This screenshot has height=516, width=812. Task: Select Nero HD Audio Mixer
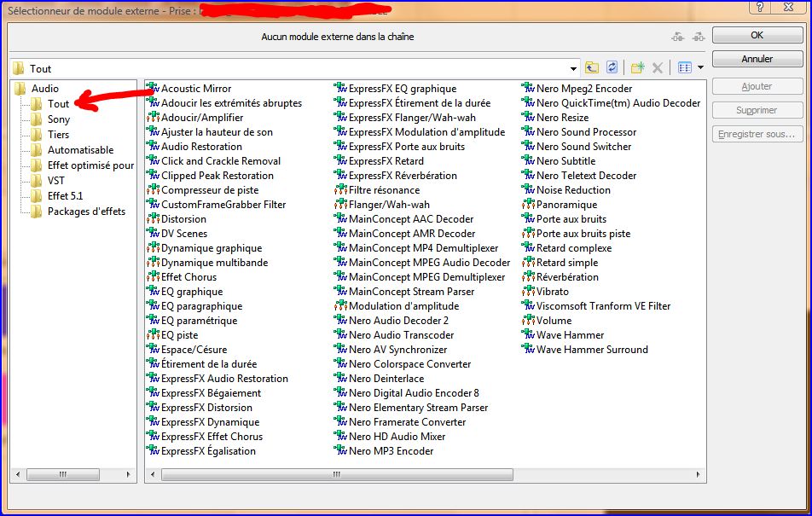click(x=397, y=436)
